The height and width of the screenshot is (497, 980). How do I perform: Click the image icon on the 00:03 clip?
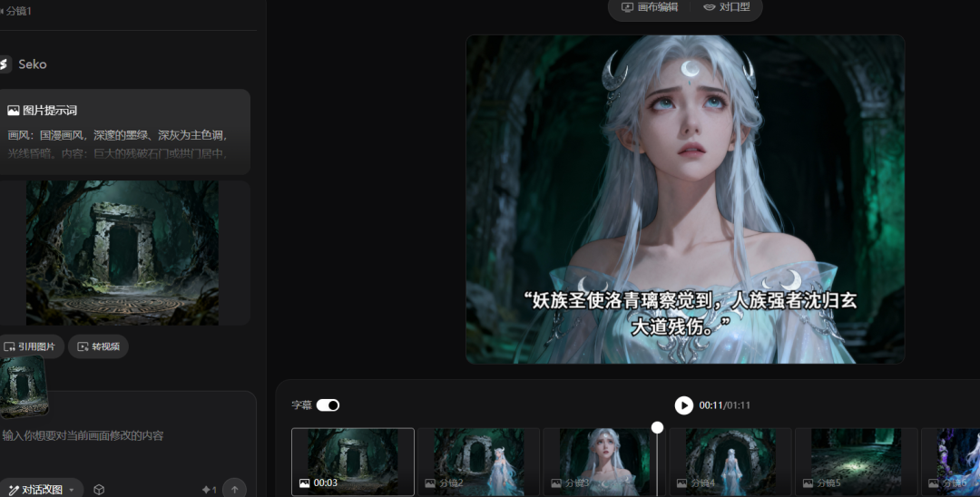[304, 483]
